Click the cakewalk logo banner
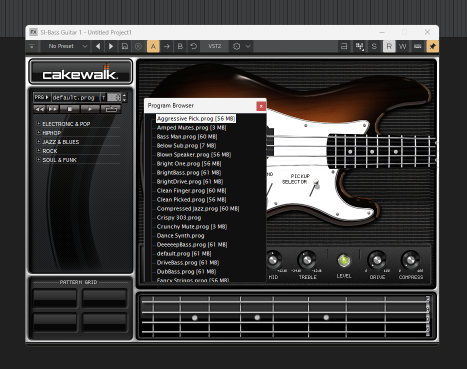 click(x=80, y=72)
